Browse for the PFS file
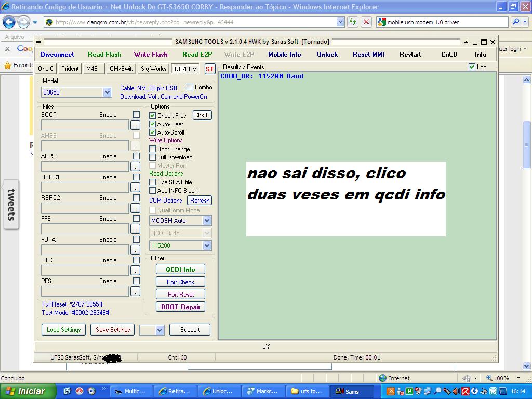Image resolution: width=532 pixels, height=399 pixels. point(135,291)
